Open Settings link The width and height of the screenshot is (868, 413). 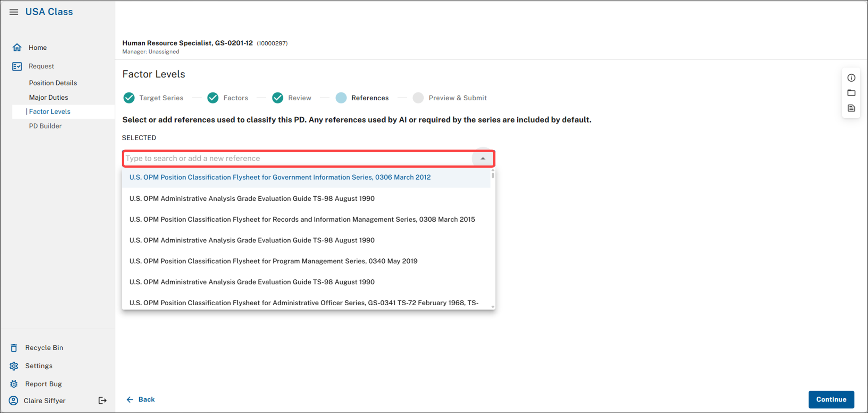click(x=39, y=366)
